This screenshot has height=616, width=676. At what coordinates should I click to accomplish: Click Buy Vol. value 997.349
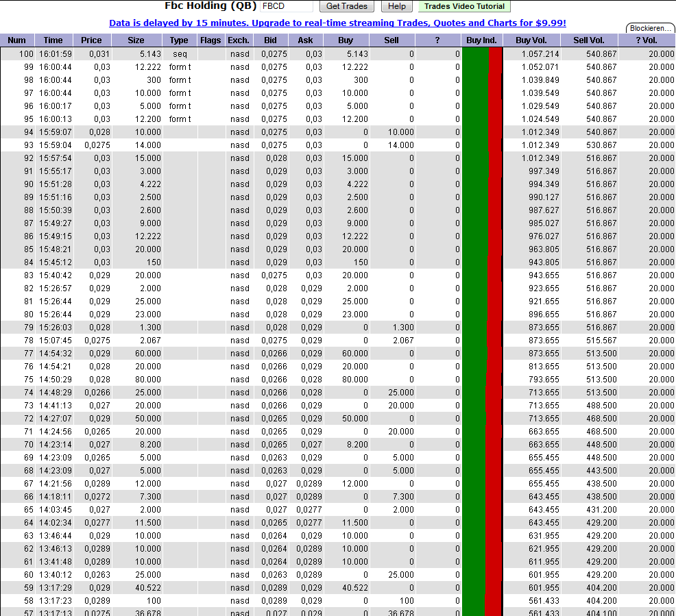tap(544, 171)
